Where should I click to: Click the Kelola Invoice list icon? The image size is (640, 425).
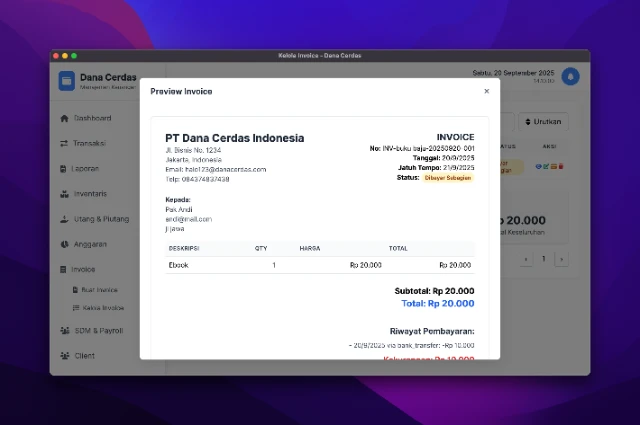pyautogui.click(x=76, y=308)
